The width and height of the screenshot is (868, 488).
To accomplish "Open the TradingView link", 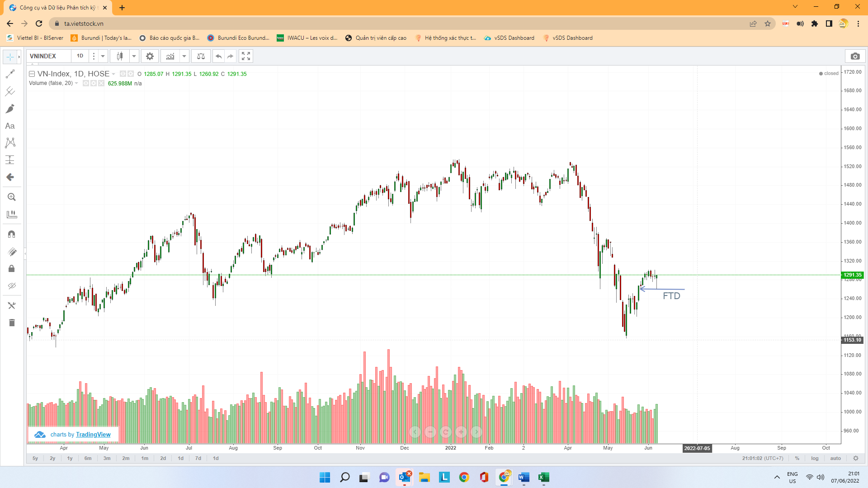I will (93, 434).
